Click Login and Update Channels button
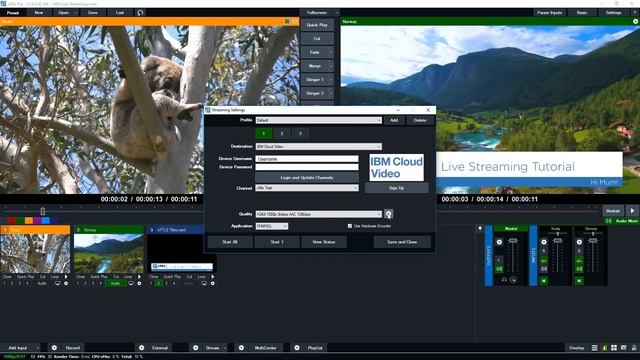 (307, 178)
